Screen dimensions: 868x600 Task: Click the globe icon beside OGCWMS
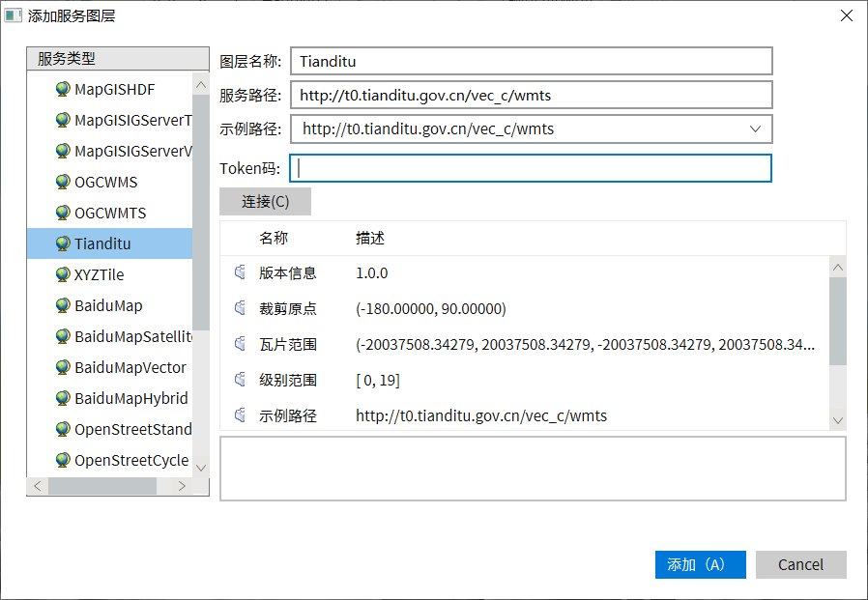[x=63, y=182]
